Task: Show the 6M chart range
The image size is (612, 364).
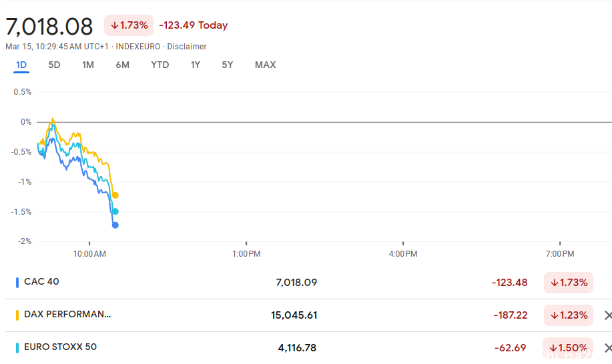Action: point(123,65)
